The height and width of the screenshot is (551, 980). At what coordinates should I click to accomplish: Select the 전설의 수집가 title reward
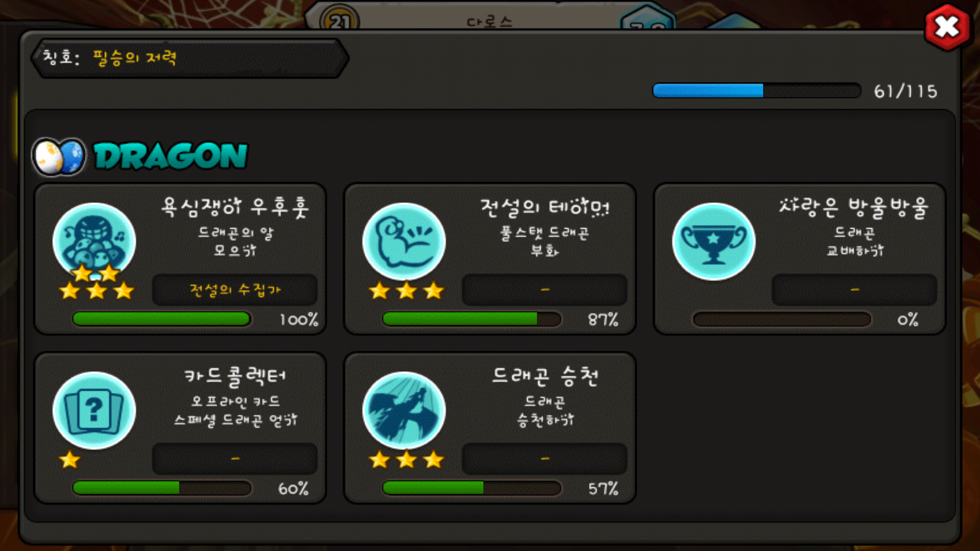click(235, 290)
